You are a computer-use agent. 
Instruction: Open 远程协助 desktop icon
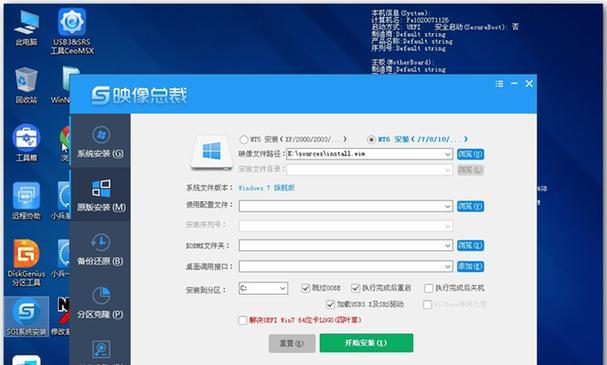click(x=26, y=200)
